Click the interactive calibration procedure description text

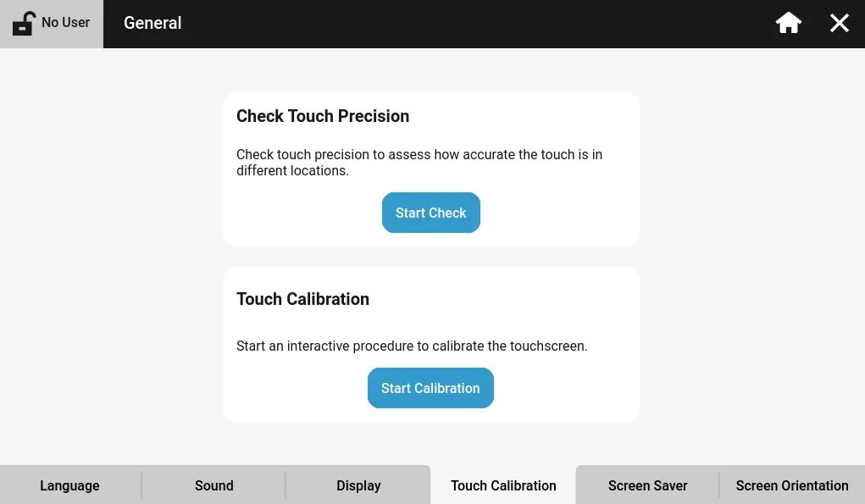[x=412, y=346]
